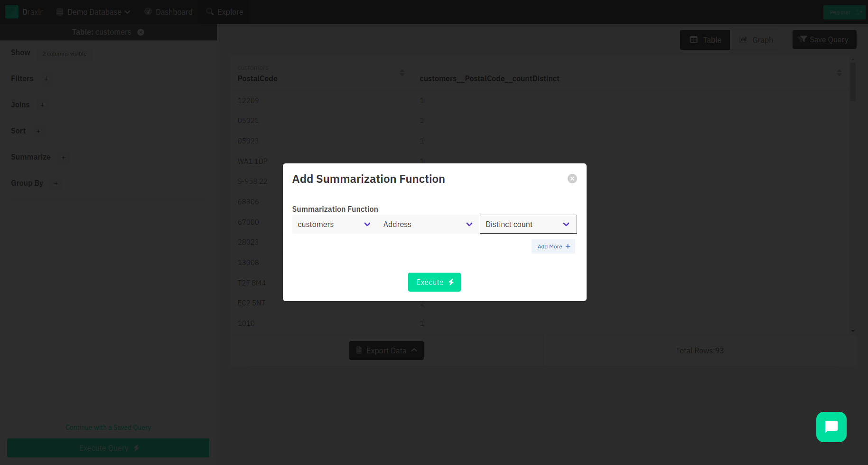Open the Distinct count function dropdown
Viewport: 868px width, 465px height.
[528, 224]
